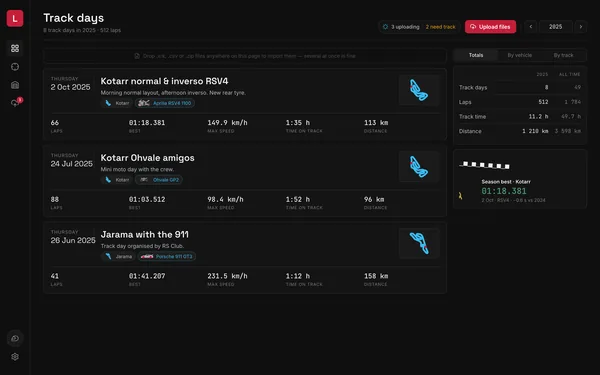This screenshot has height=375, width=600.
Task: Click the Jarama track map thumbnail
Action: pyautogui.click(x=419, y=243)
